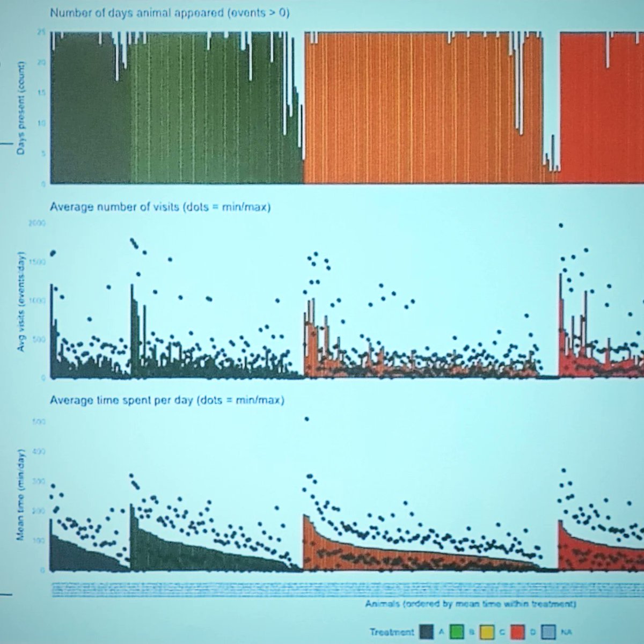The width and height of the screenshot is (644, 644).
Task: Click the Treatment B green legend swatch
Action: [457, 632]
